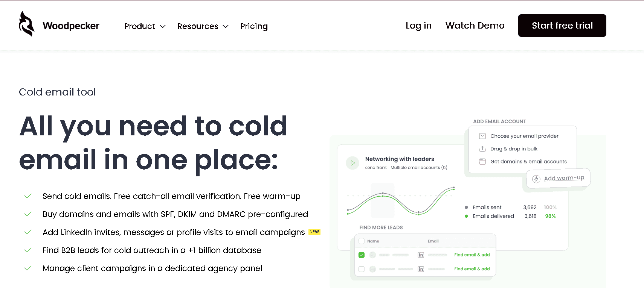
Task: Click the 100% emails sent percentage
Action: click(x=550, y=208)
